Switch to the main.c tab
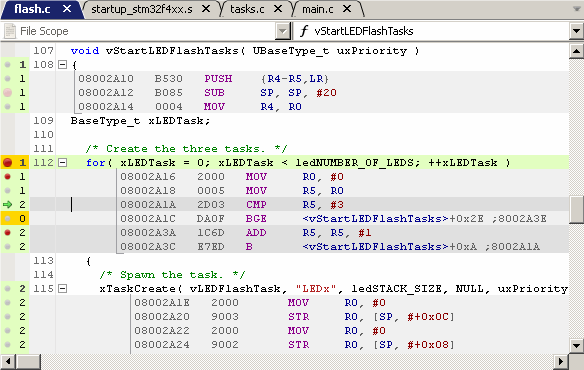Viewport: 584px width, 370px height. [x=317, y=9]
